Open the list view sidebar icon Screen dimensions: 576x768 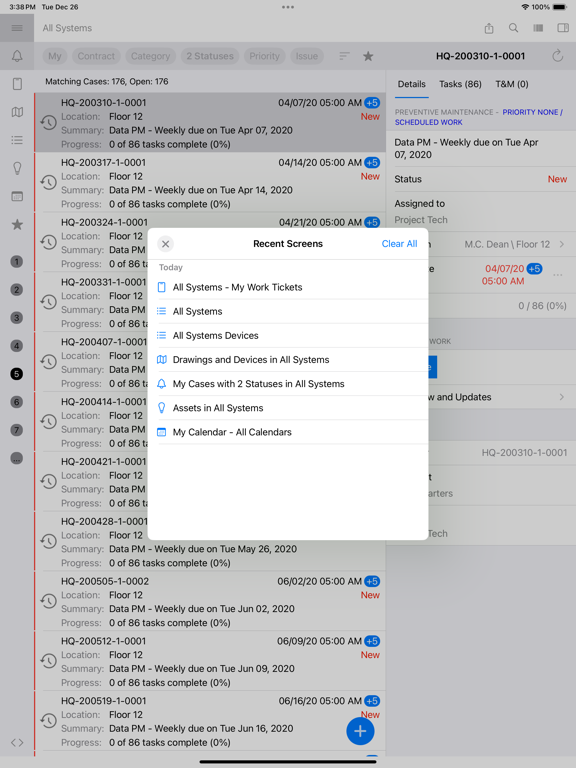(x=17, y=140)
